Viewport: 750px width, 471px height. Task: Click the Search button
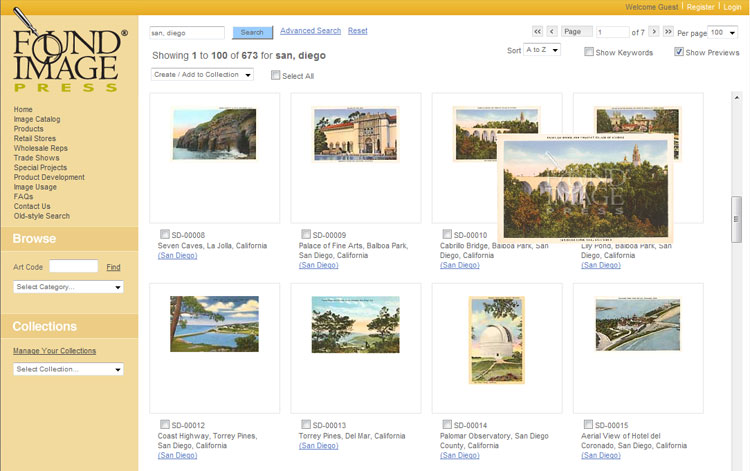click(x=252, y=33)
